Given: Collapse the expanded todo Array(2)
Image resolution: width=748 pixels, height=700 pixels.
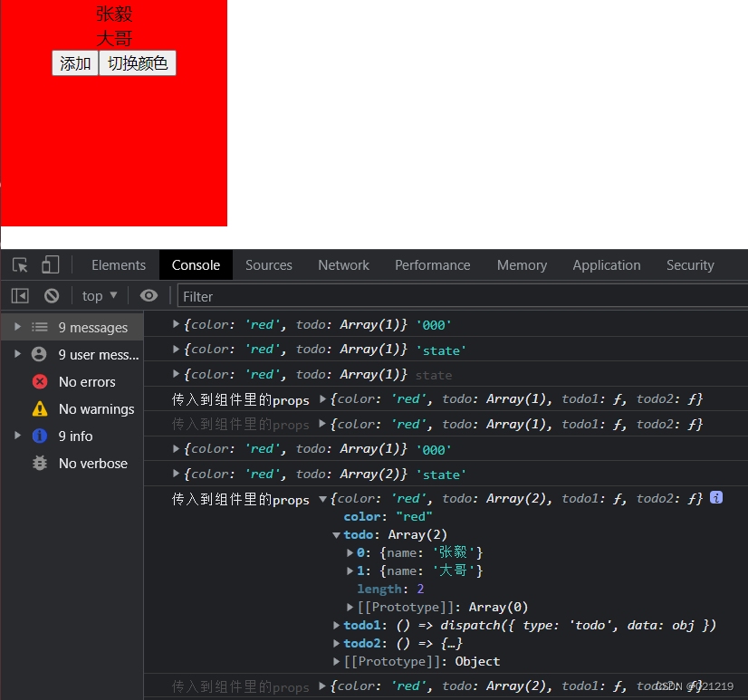Looking at the screenshot, I should pyautogui.click(x=338, y=534).
